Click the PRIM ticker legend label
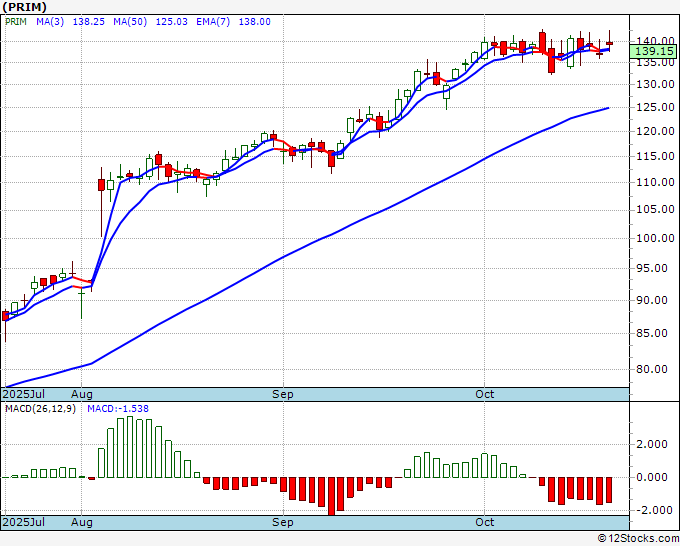The height and width of the screenshot is (546, 680). pos(16,22)
